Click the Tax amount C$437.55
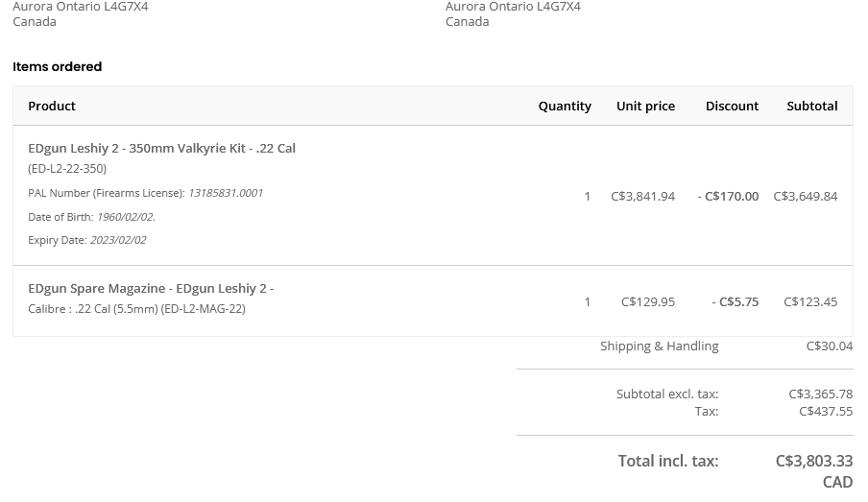This screenshot has width=868, height=502. click(x=826, y=411)
